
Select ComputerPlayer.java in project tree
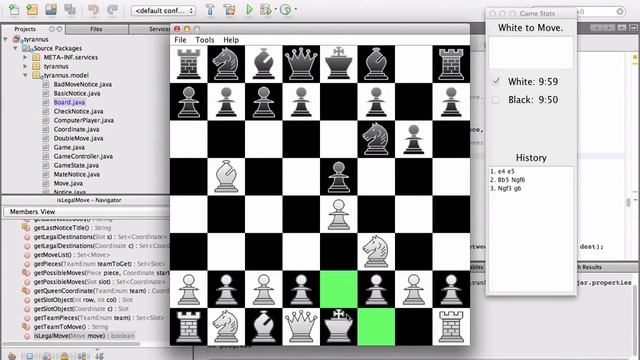(x=84, y=120)
